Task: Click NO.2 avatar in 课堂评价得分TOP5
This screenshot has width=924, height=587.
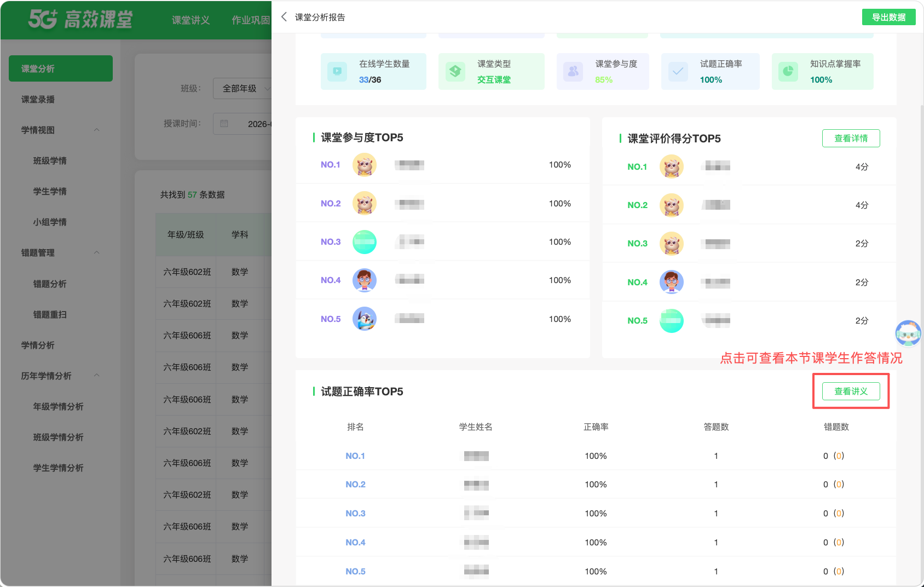Action: click(672, 205)
